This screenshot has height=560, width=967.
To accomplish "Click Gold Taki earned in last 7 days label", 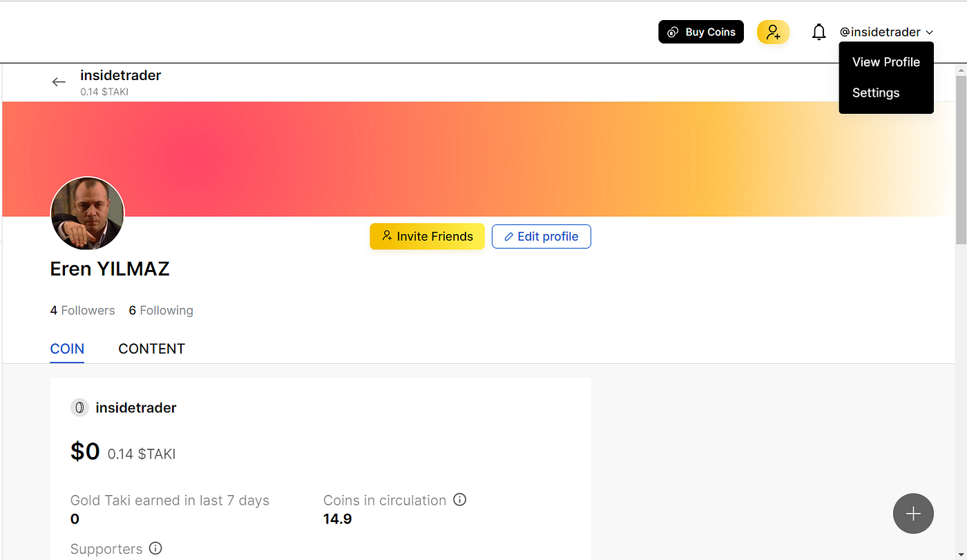I will tap(170, 501).
